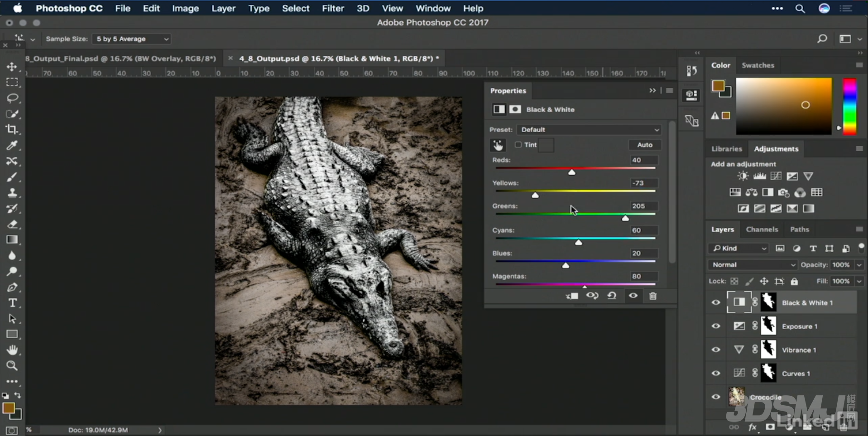Switch to the Swatches tab
The width and height of the screenshot is (868, 436).
click(x=758, y=65)
